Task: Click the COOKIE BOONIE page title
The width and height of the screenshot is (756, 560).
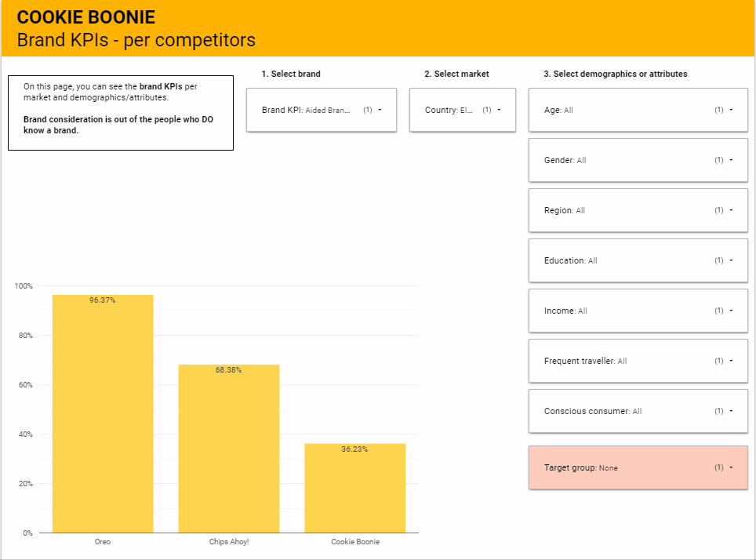Action: (85, 17)
